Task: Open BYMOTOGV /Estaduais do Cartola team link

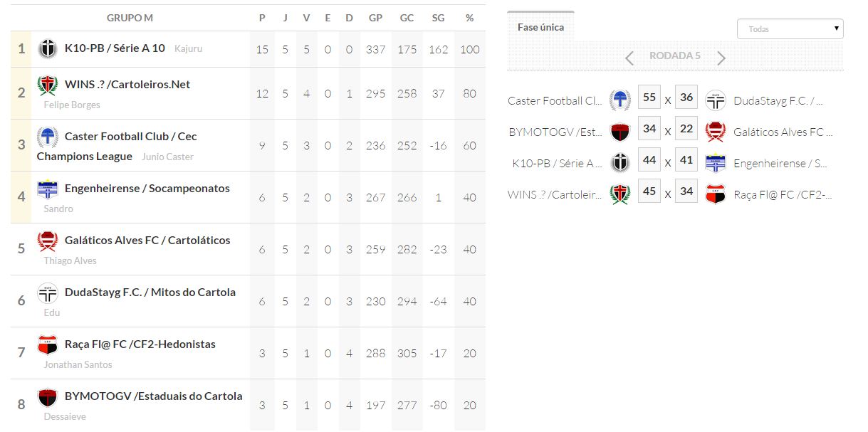Action: coord(153,396)
